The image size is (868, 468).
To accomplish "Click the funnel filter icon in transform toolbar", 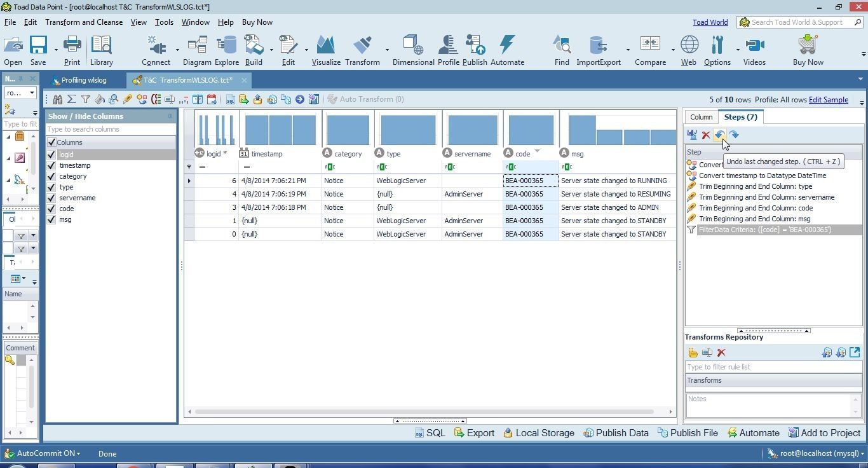I will [86, 99].
